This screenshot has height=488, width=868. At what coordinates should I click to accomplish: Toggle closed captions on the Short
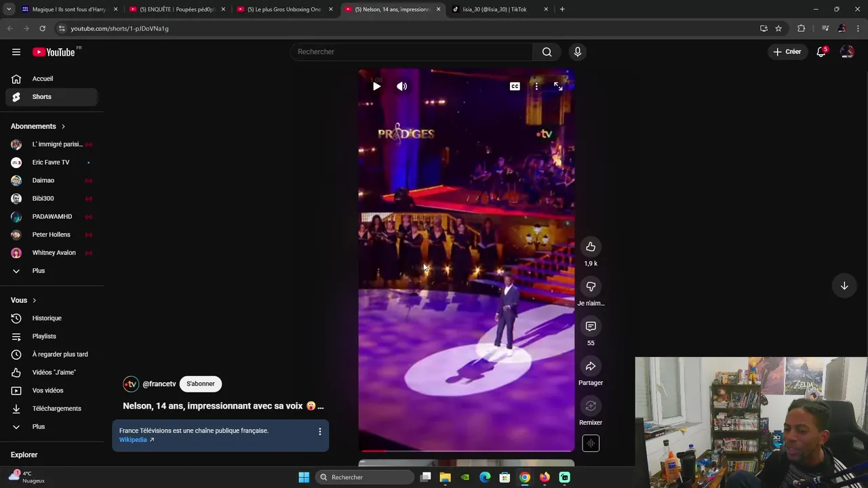515,86
